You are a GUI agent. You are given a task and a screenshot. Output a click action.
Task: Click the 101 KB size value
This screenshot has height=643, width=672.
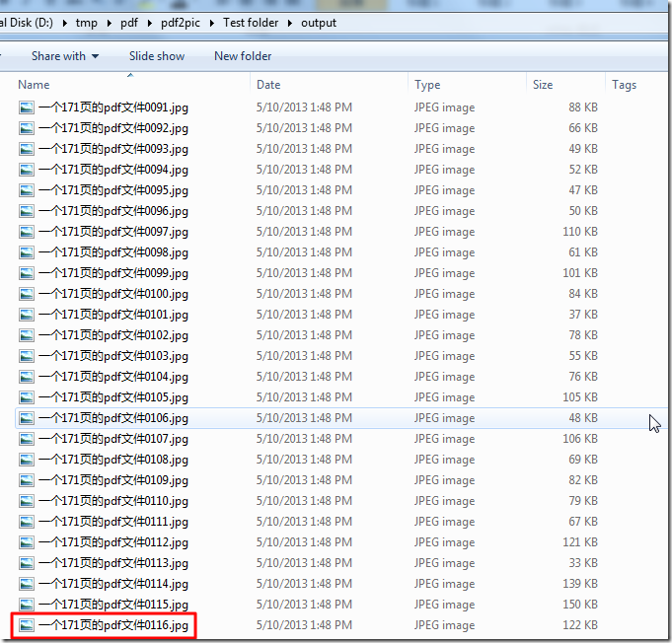coord(580,273)
